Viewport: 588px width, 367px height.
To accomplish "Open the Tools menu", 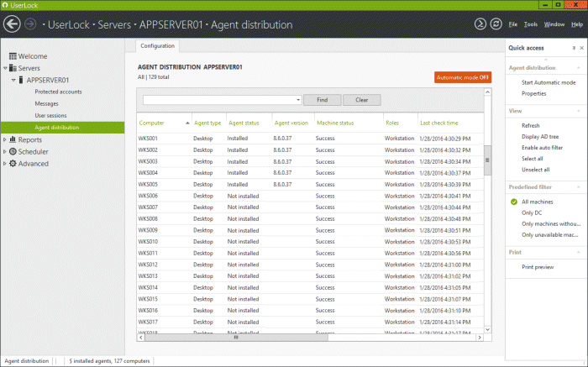I will (529, 25).
